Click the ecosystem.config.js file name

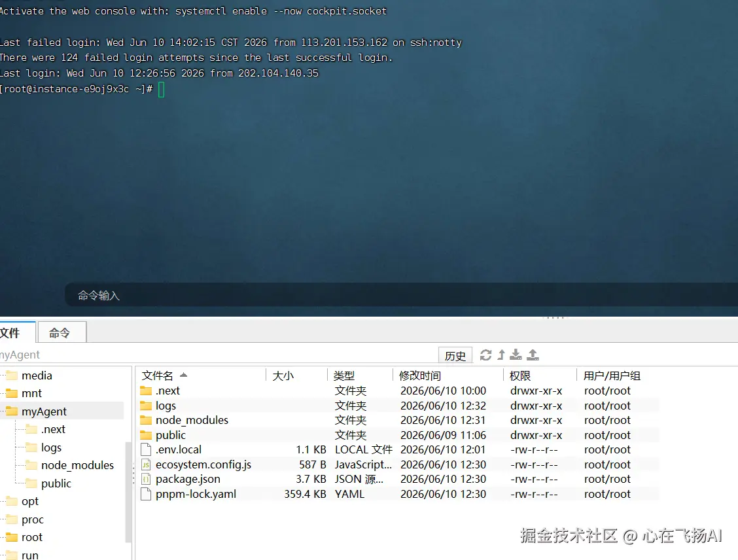(203, 465)
